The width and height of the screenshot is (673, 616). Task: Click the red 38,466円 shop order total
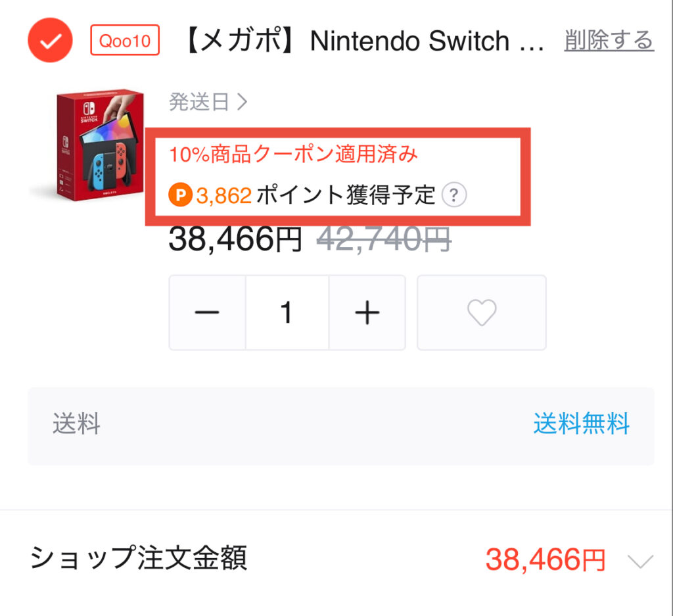[545, 559]
